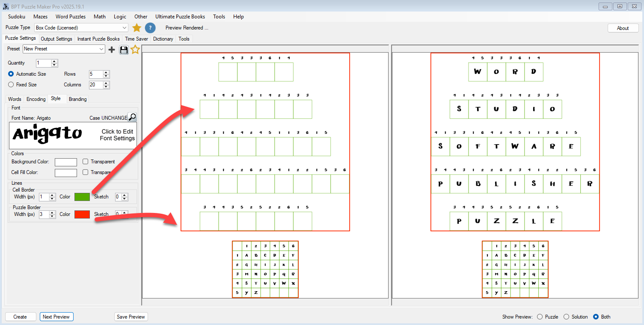Select the Fixed Size radio option

click(x=11, y=85)
